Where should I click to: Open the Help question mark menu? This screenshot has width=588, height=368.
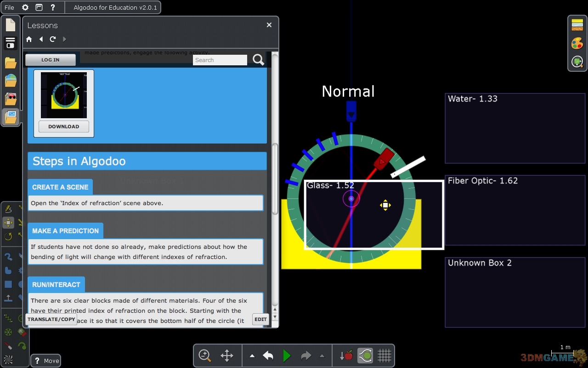[x=53, y=7]
